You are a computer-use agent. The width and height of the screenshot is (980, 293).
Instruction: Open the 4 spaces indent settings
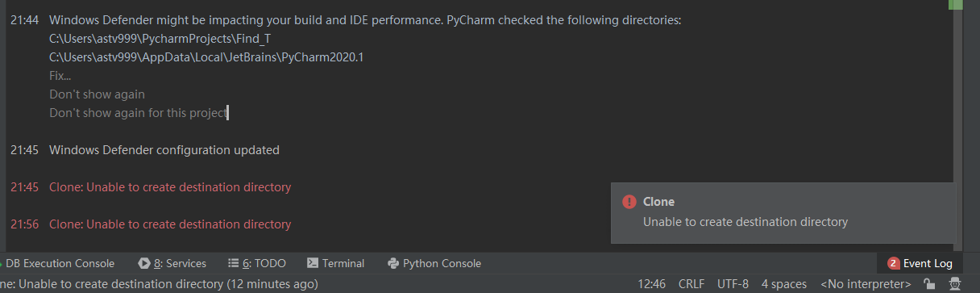pos(784,284)
